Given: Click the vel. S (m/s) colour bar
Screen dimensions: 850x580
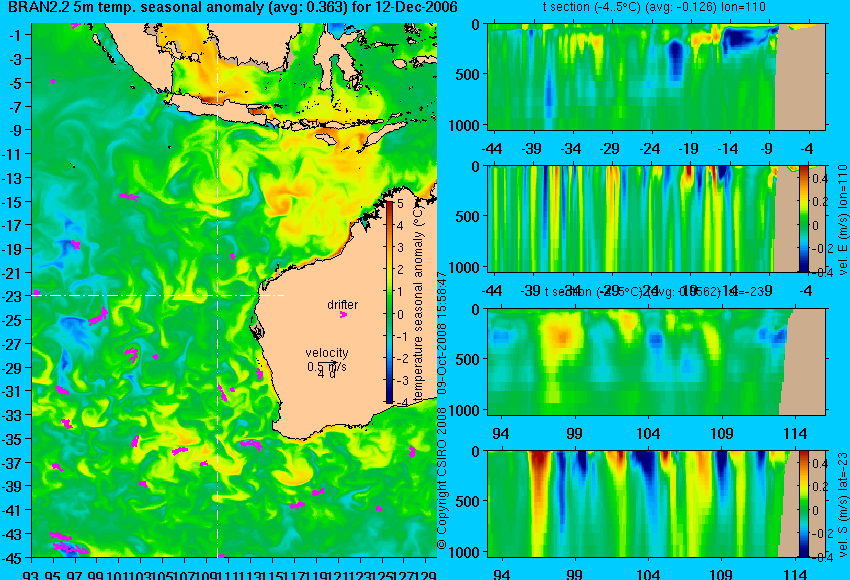Looking at the screenshot, I should [x=803, y=504].
